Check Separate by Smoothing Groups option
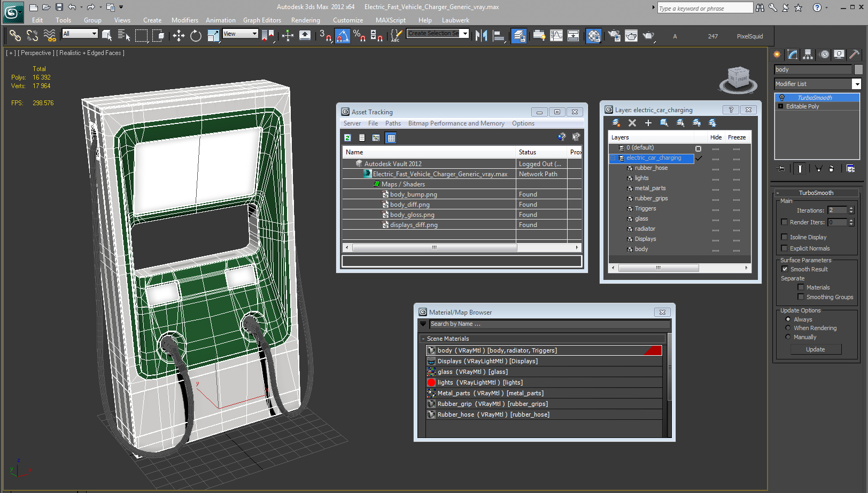Screen dimensions: 868x493 (801, 297)
